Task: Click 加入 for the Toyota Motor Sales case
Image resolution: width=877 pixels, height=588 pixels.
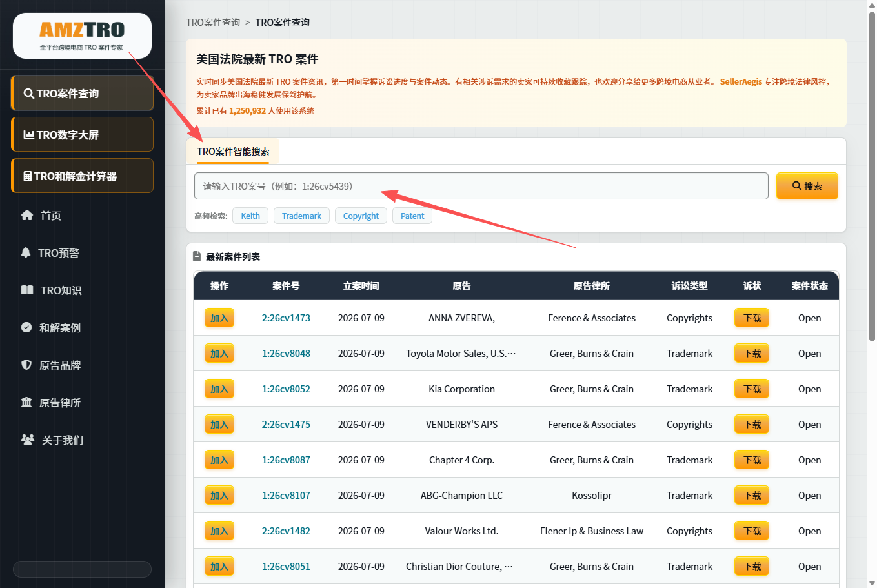Action: pyautogui.click(x=219, y=354)
